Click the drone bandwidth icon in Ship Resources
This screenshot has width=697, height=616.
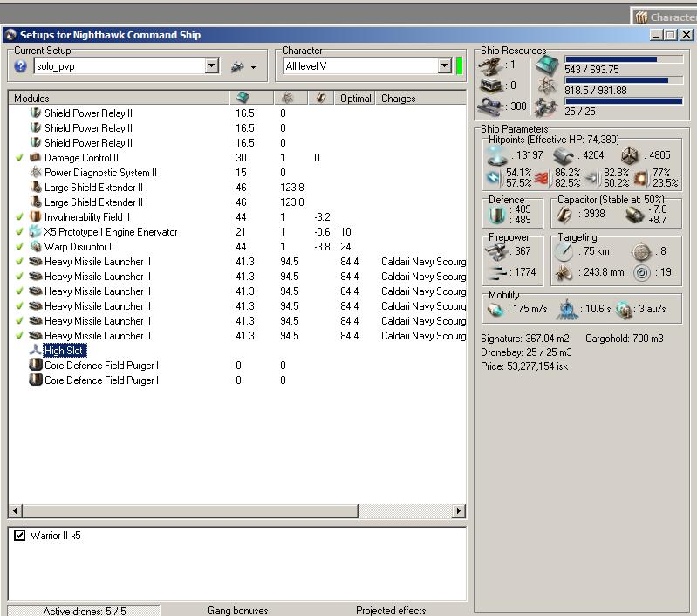pos(546,107)
